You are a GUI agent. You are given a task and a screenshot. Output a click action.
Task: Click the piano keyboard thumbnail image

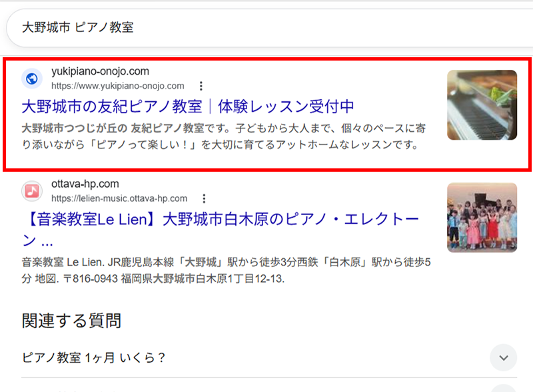pyautogui.click(x=482, y=105)
